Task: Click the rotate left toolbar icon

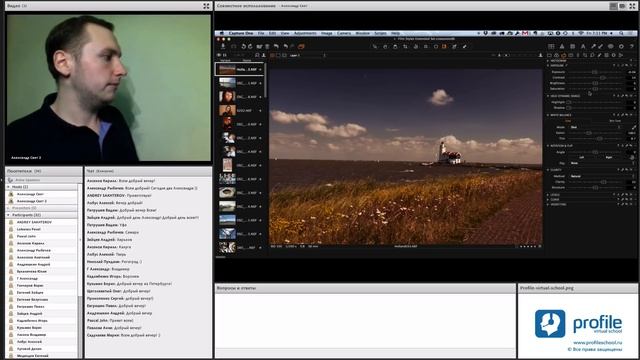Action: [x=244, y=47]
